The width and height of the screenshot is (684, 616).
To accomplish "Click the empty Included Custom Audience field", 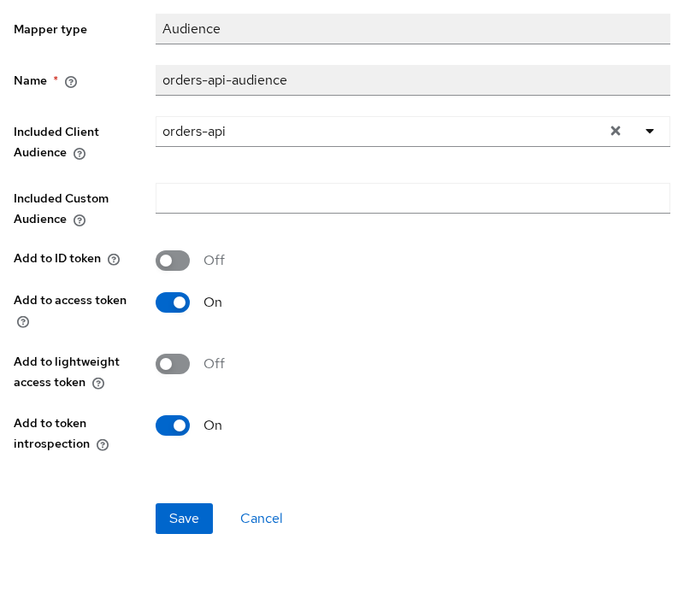I will (x=413, y=198).
